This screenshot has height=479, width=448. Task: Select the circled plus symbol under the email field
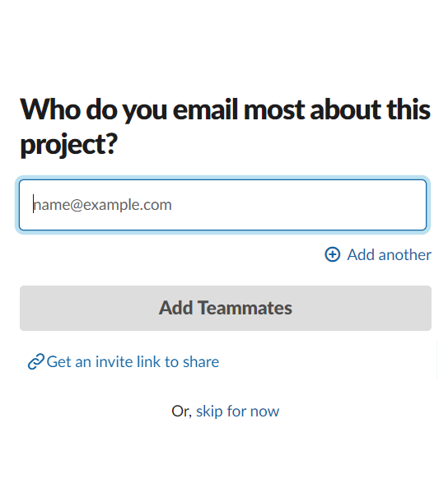[x=332, y=254]
